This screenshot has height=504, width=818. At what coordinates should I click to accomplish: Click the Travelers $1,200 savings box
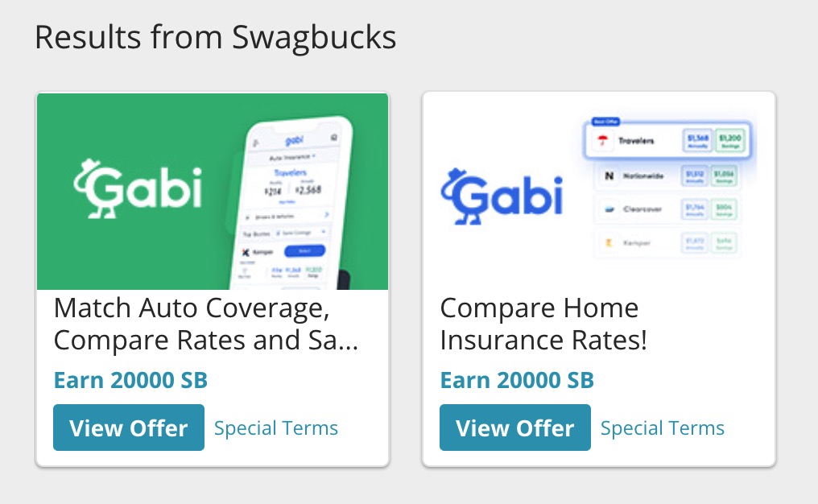[729, 141]
